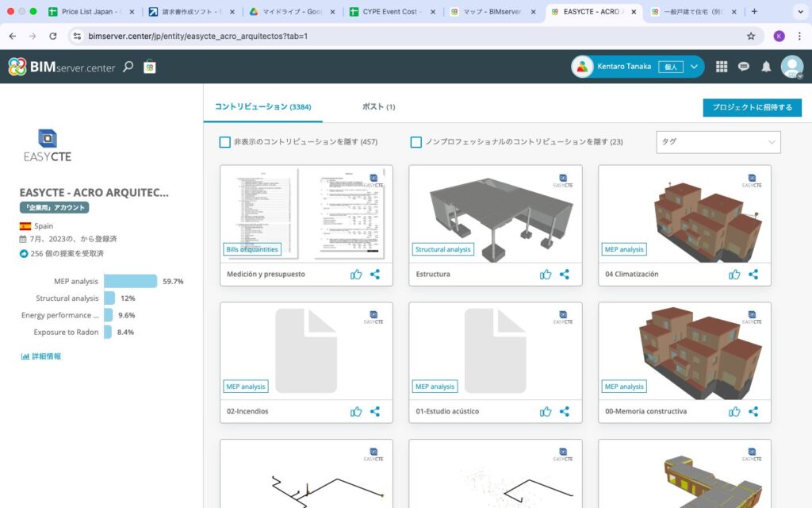Image resolution: width=812 pixels, height=508 pixels.
Task: Like the 00-Memoria constructiva contribution
Action: 734,412
